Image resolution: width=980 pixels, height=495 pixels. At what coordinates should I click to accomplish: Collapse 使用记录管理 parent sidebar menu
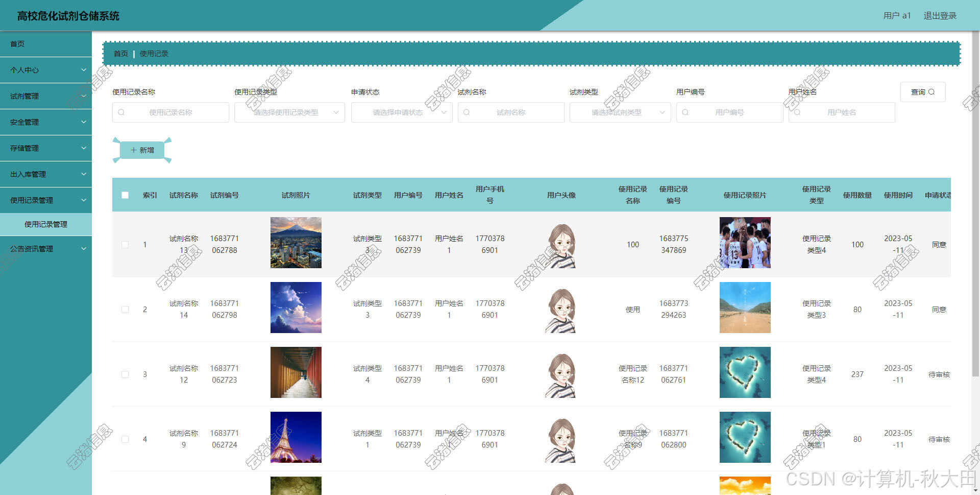tap(46, 200)
